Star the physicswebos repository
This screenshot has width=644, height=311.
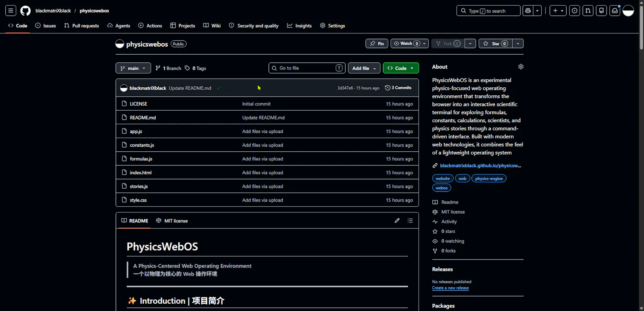(495, 43)
